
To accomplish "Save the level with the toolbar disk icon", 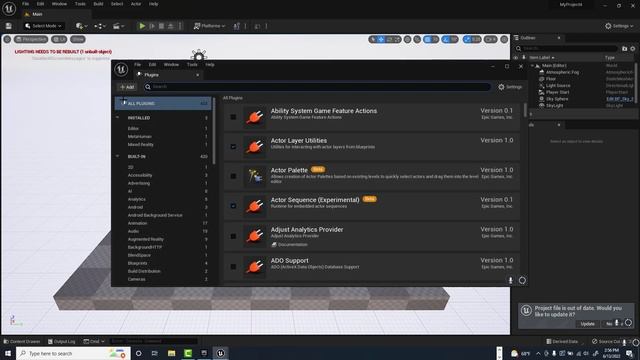I will point(9,26).
